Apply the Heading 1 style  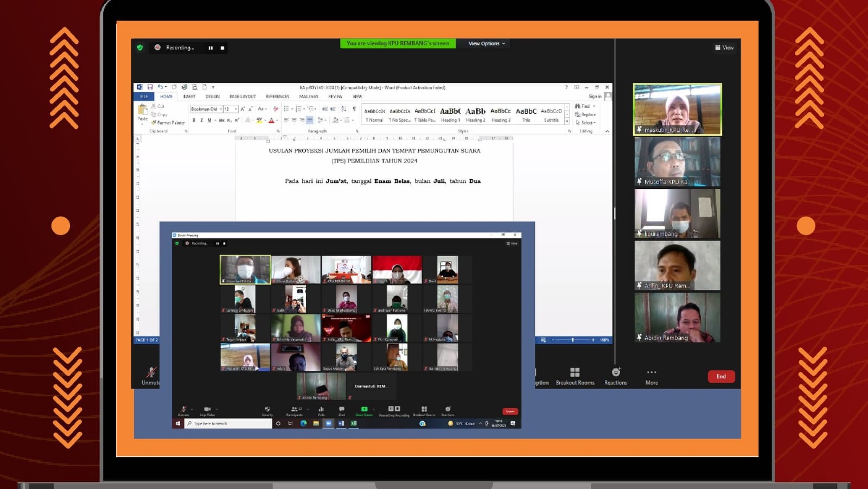(450, 115)
